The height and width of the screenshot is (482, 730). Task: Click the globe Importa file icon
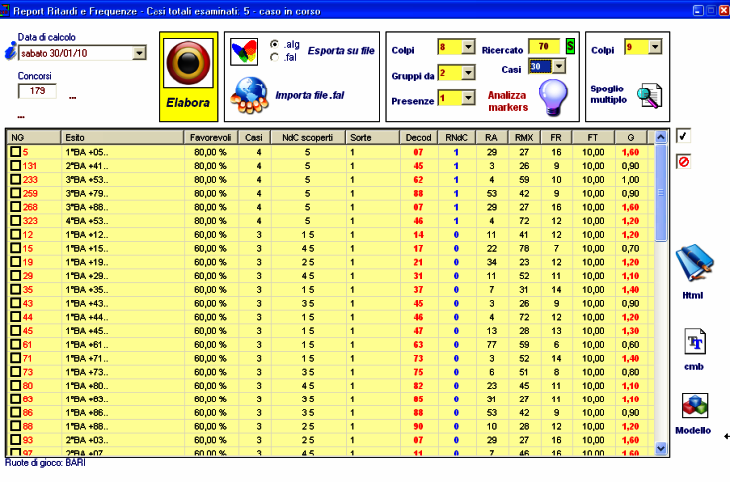pyautogui.click(x=250, y=95)
